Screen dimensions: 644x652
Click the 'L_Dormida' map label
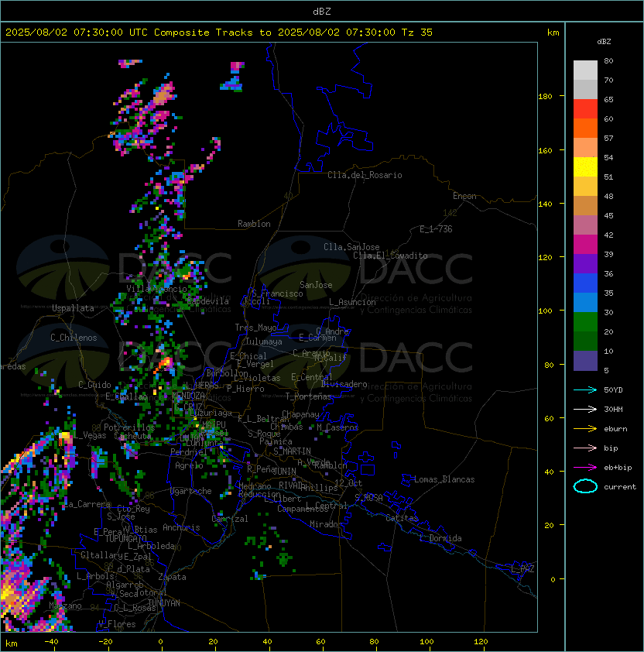(440, 538)
